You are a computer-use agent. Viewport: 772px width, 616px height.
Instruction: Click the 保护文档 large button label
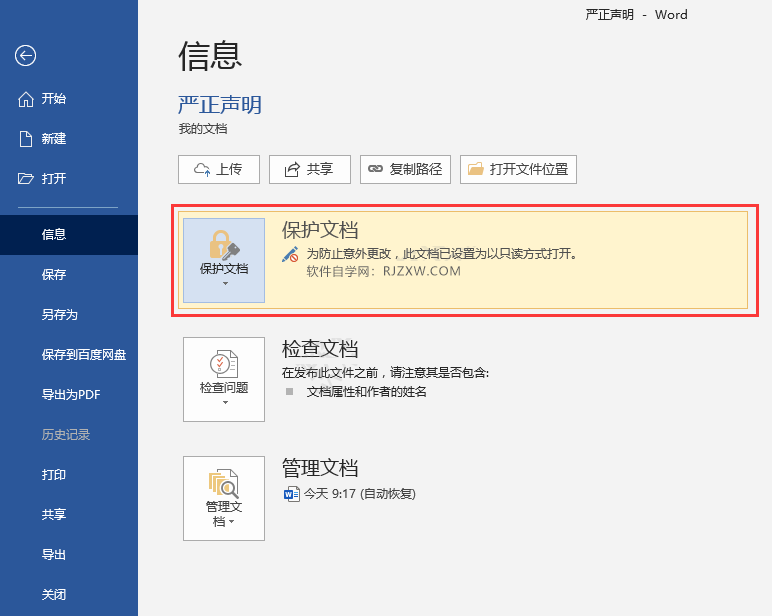point(224,269)
